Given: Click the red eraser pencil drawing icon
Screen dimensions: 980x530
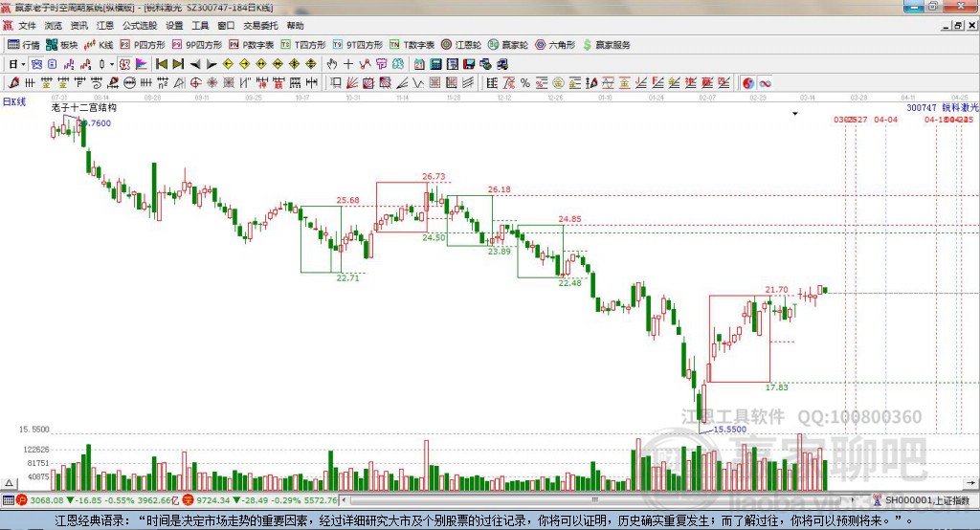Looking at the screenshot, I should (x=13, y=82).
